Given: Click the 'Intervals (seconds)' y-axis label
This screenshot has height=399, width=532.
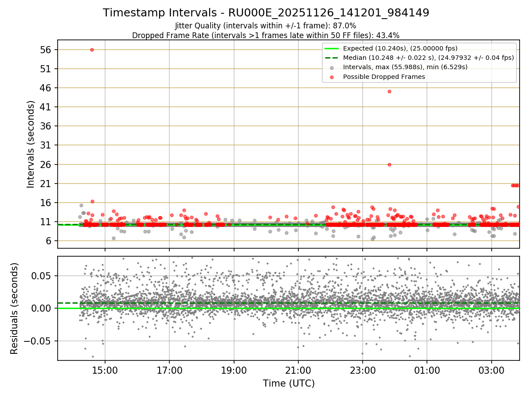Looking at the screenshot, I should click(31, 144).
